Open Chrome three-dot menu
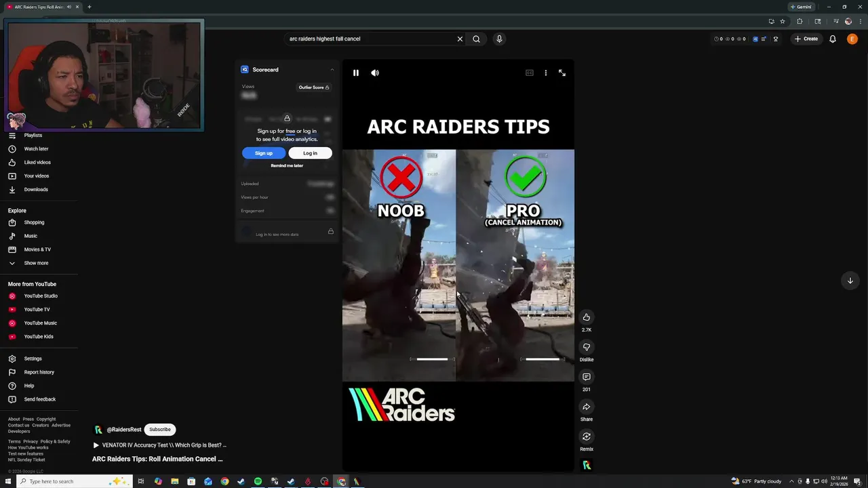 [x=859, y=21]
